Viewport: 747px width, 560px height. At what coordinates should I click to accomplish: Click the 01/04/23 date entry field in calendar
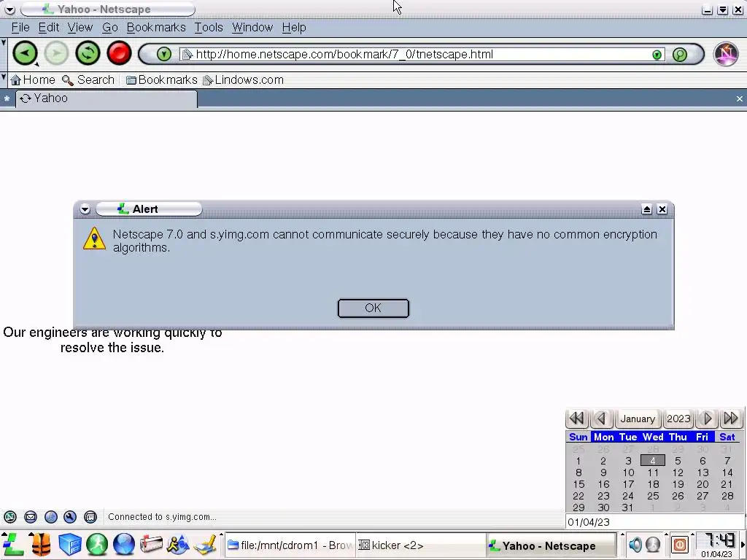[x=655, y=522]
